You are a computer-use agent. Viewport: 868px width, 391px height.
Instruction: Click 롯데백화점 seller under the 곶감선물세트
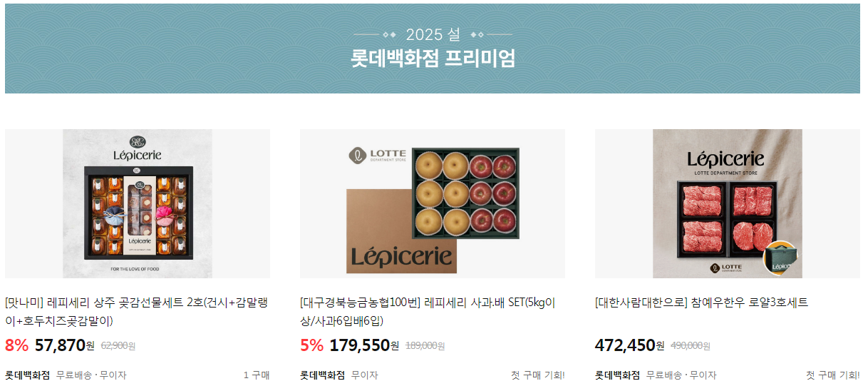(28, 375)
